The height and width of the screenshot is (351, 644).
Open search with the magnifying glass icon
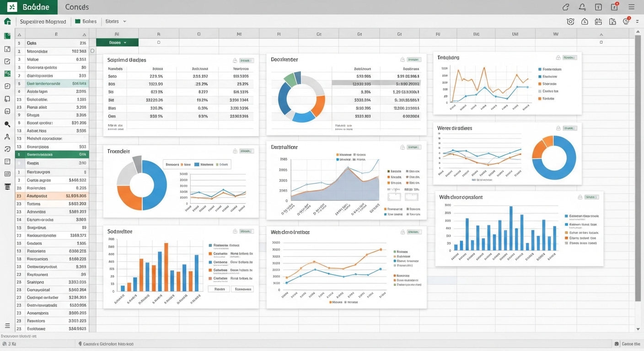[7, 124]
